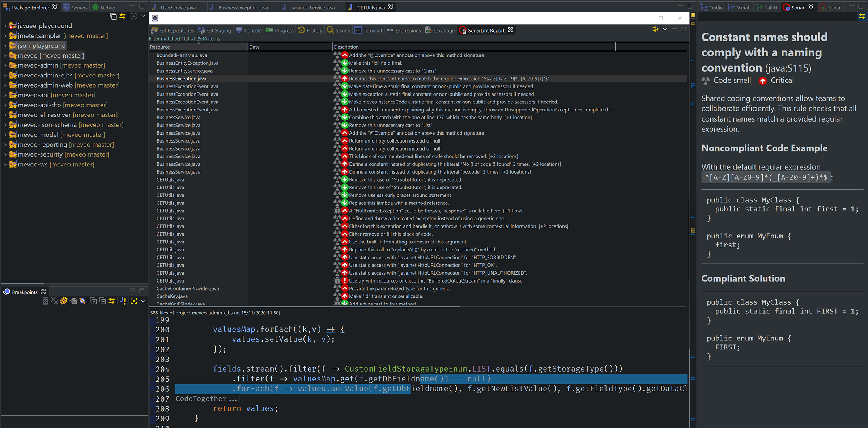Viewport: 868px width, 428px height.
Task: Expand meveo-admin-ejbs project node
Action: pos(5,75)
